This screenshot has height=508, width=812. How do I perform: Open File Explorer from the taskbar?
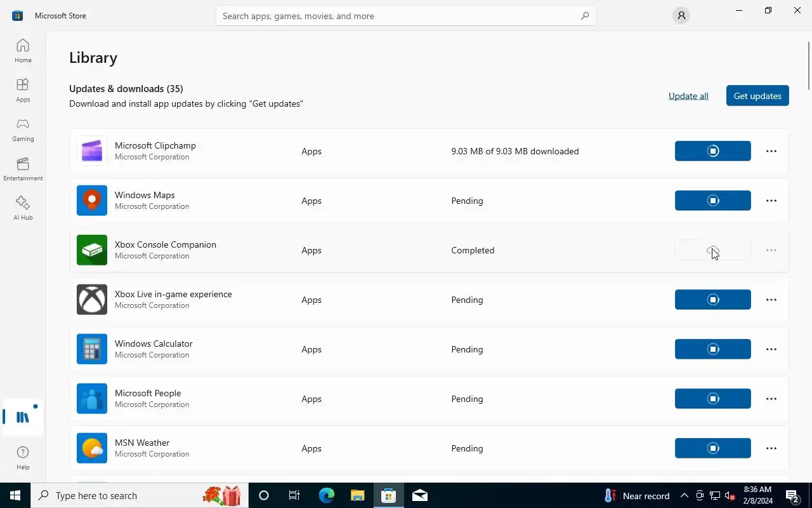click(358, 495)
